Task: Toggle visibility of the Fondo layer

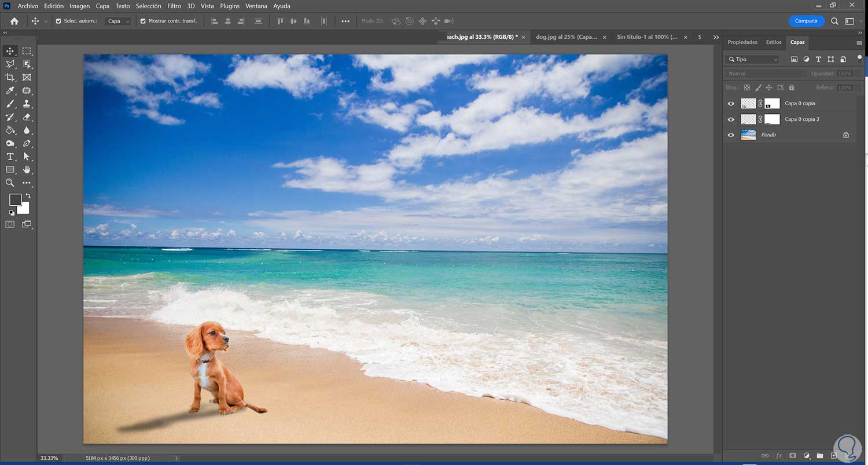Action: pyautogui.click(x=731, y=135)
